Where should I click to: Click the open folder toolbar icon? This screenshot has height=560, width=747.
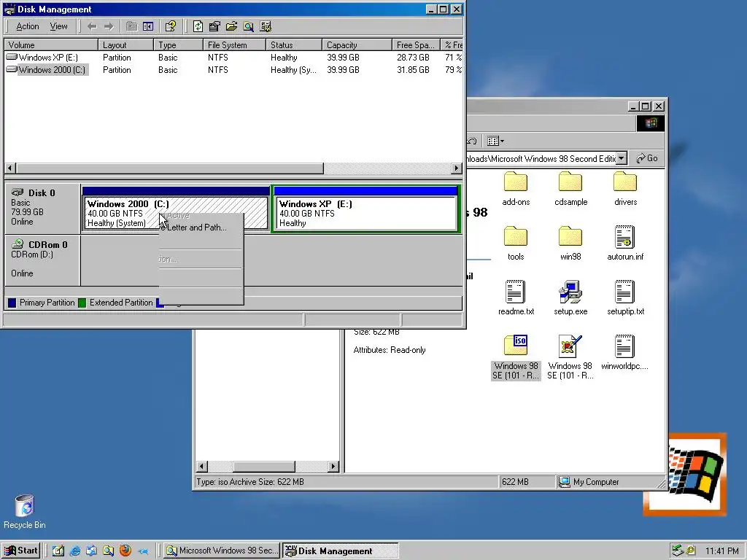coord(231,26)
